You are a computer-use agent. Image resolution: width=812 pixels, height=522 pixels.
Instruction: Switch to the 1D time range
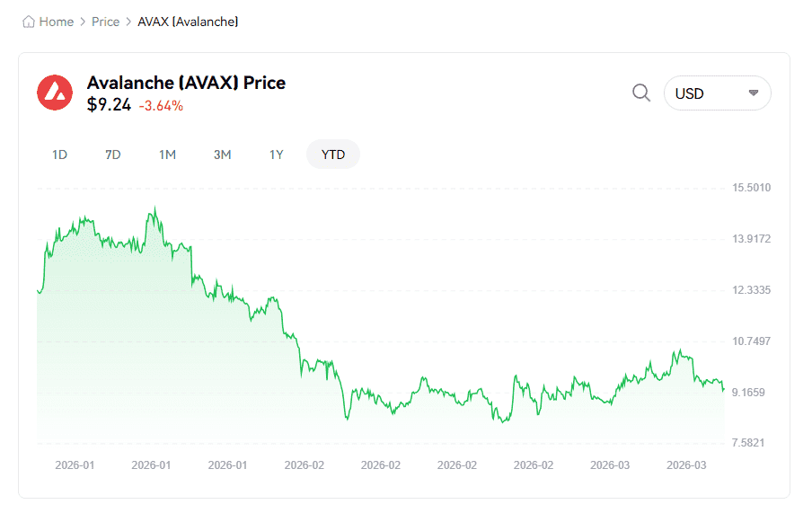coord(59,155)
